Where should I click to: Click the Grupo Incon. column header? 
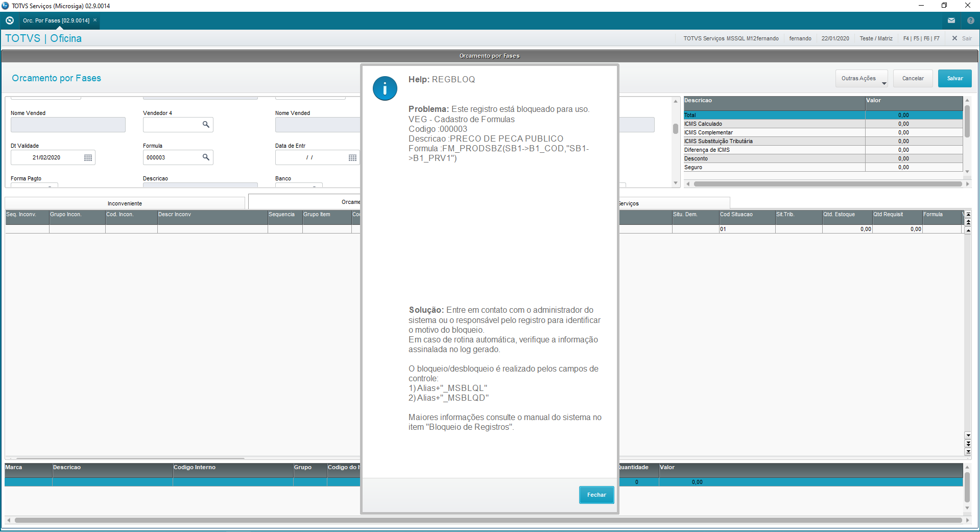77,217
